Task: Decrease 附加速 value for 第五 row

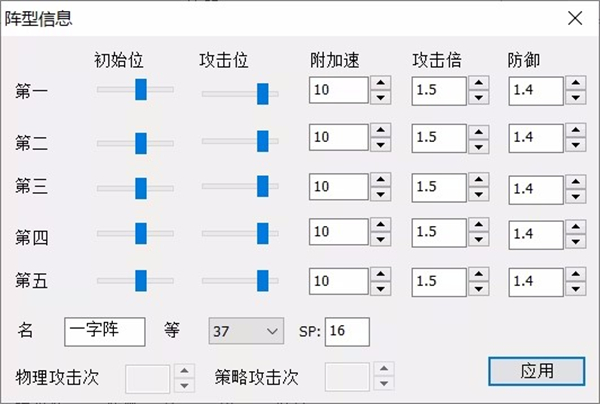Action: (380, 288)
